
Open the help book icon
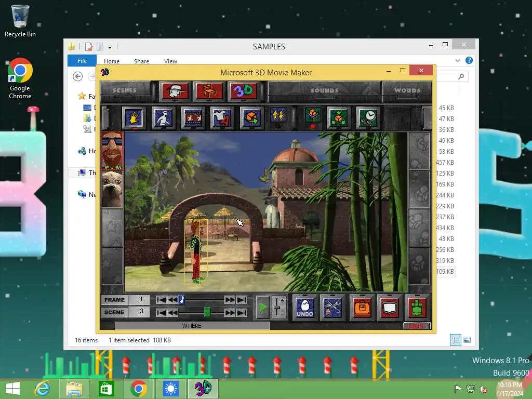(x=390, y=308)
